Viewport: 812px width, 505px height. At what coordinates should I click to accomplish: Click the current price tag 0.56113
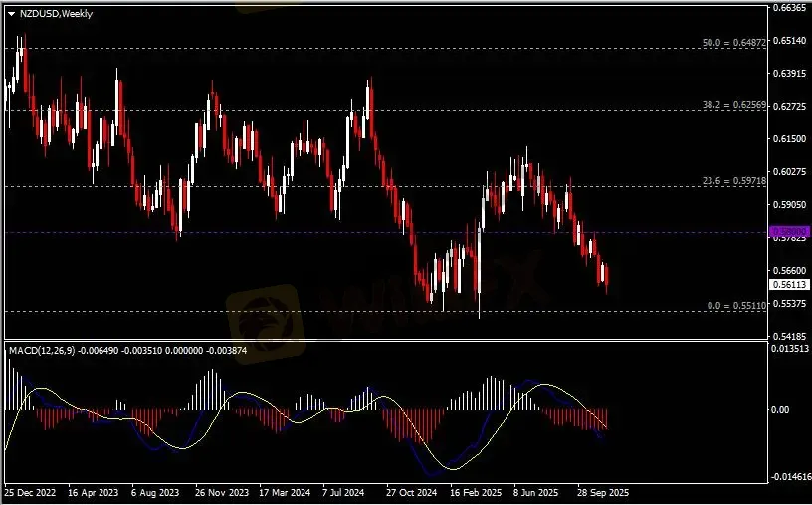click(x=789, y=284)
